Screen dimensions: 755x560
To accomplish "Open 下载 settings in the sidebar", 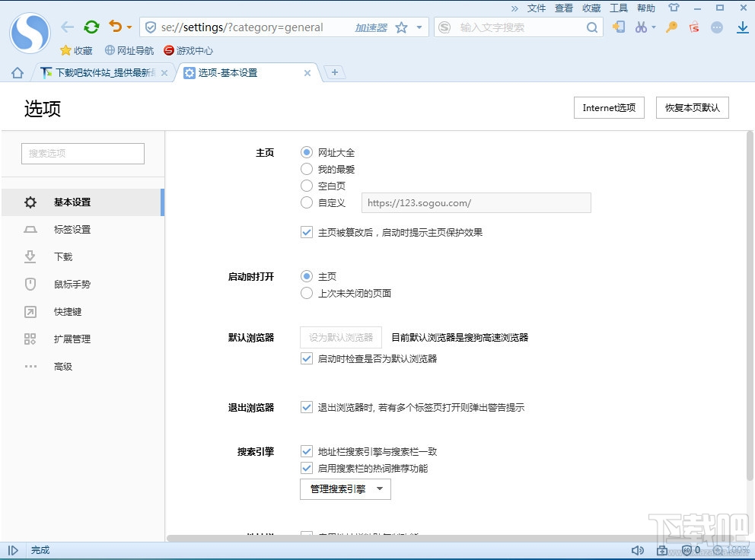I will click(x=83, y=257).
